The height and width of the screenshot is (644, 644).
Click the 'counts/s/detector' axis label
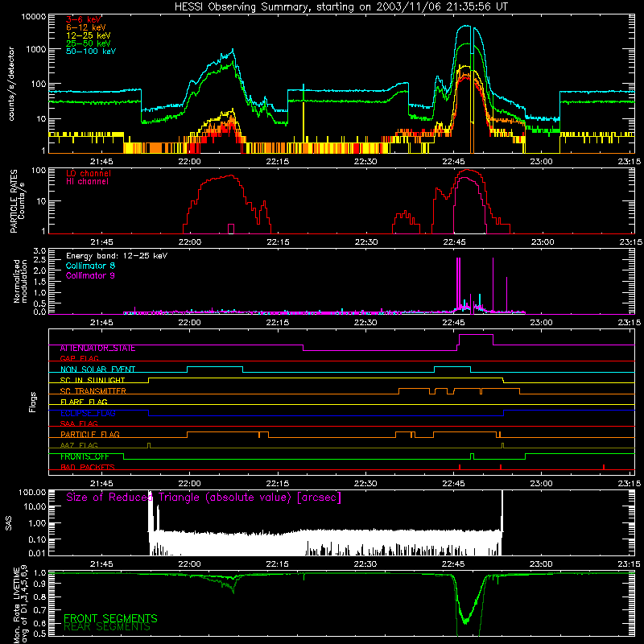point(11,84)
